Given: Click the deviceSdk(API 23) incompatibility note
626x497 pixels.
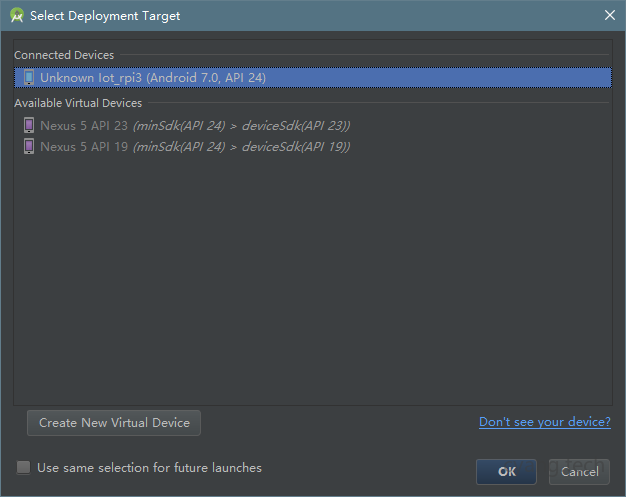Looking at the screenshot, I should pyautogui.click(x=241, y=125).
